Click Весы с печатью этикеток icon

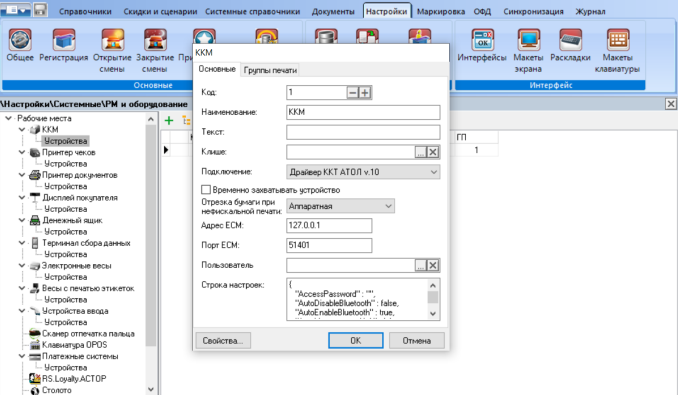coord(35,288)
